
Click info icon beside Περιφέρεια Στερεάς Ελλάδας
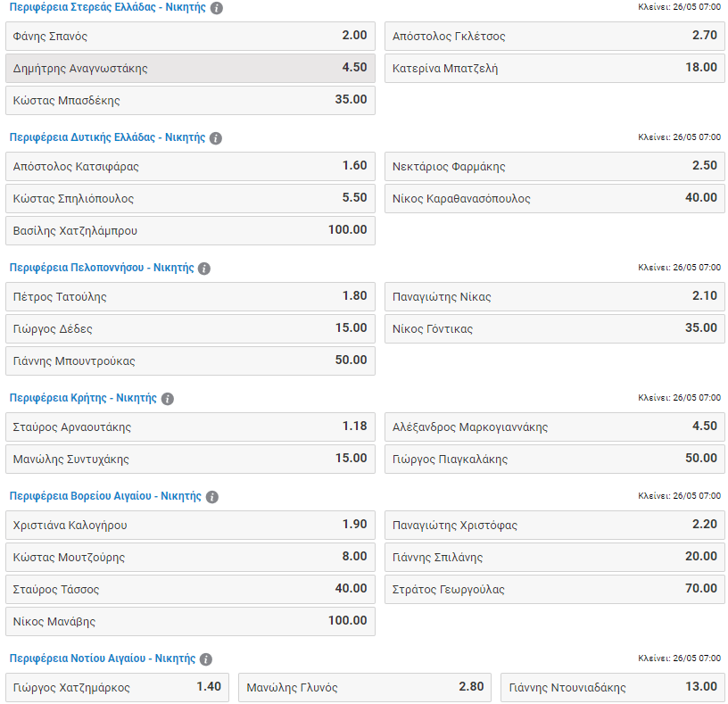(217, 8)
